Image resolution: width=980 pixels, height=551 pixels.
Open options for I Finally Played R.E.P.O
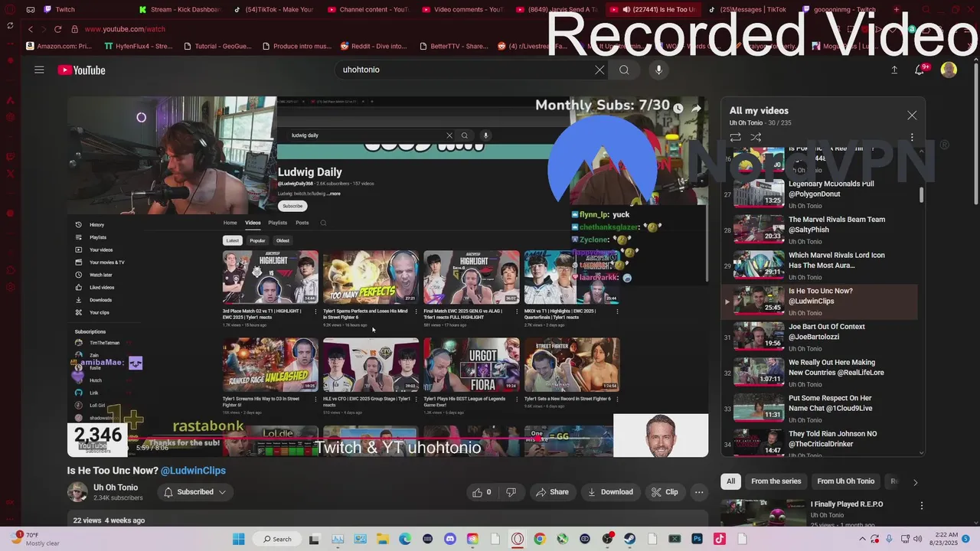[x=922, y=505]
